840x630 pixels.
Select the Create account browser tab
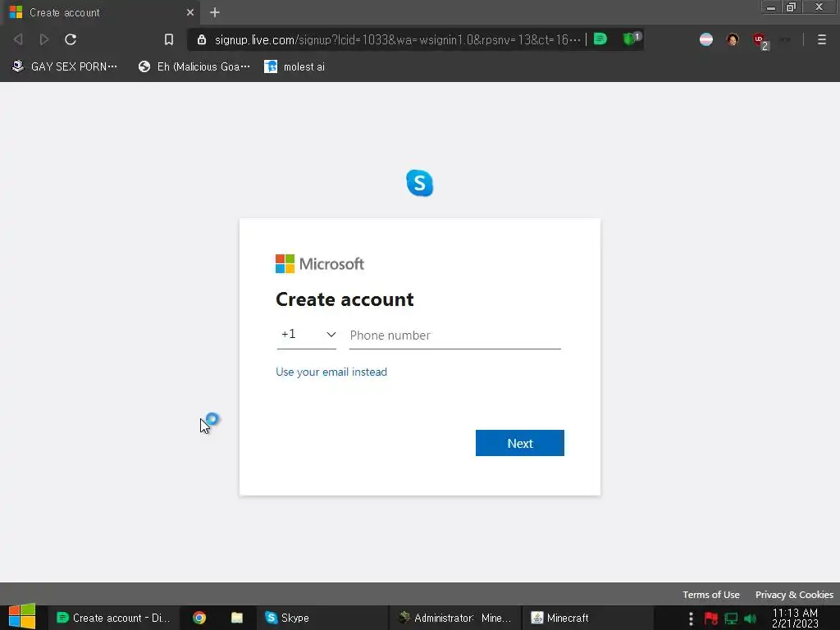102,12
